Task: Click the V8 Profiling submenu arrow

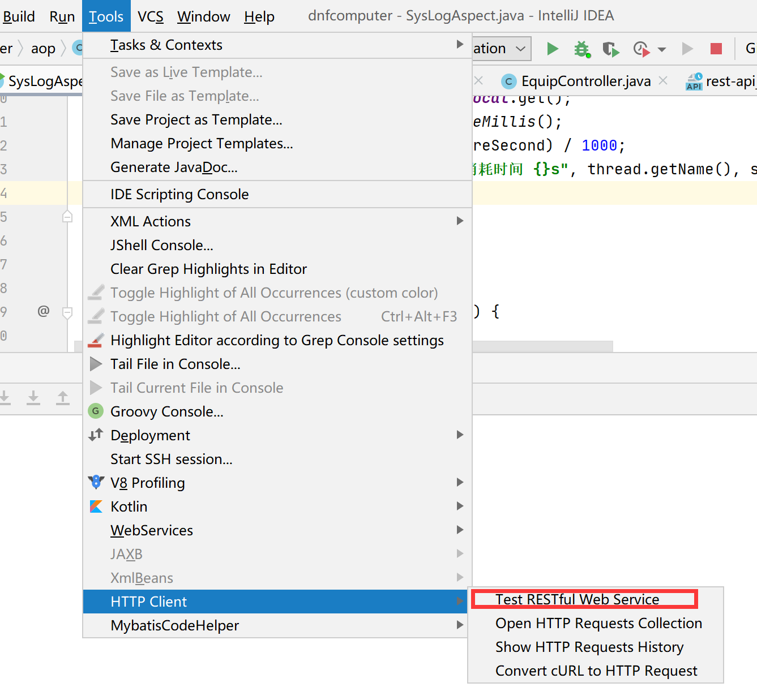Action: [x=460, y=482]
